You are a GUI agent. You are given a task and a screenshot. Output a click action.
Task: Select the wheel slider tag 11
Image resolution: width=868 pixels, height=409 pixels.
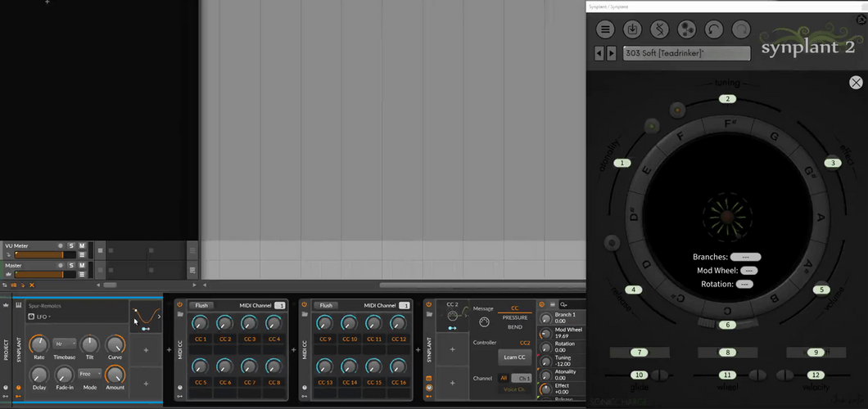727,375
